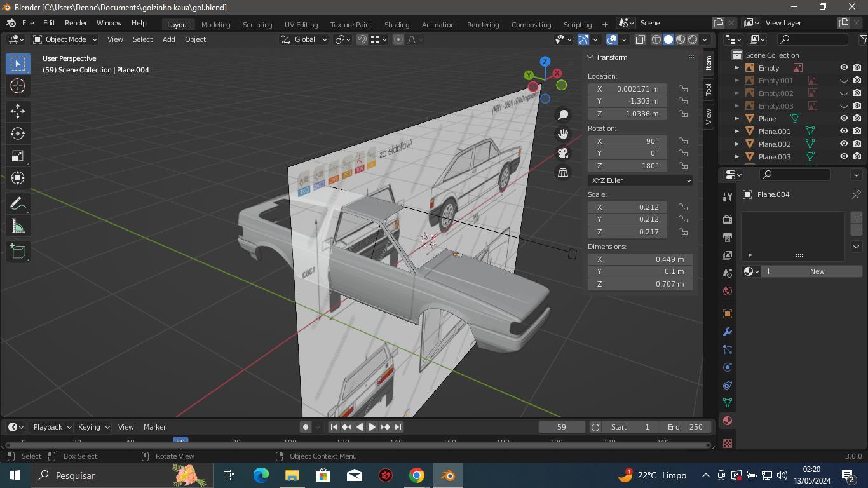This screenshot has width=868, height=488.
Task: Switch to orthographic/perspective grid view icon
Action: 562,172
